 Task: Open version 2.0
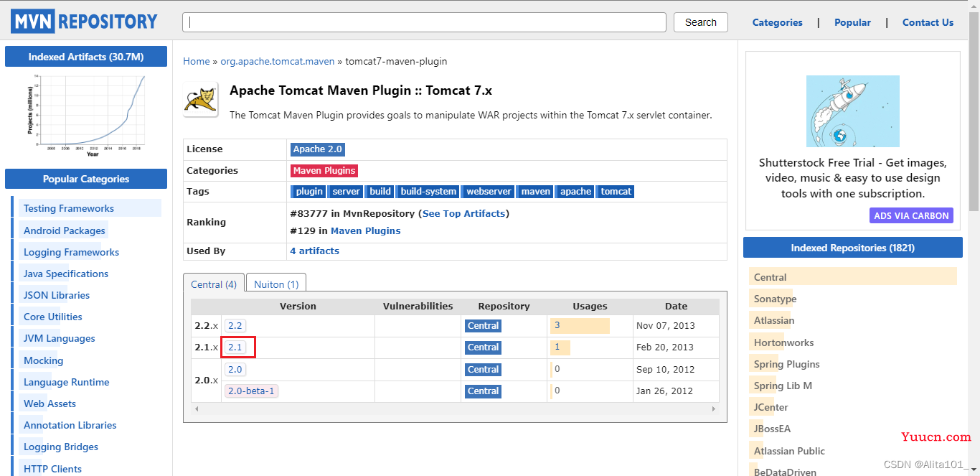[235, 369]
